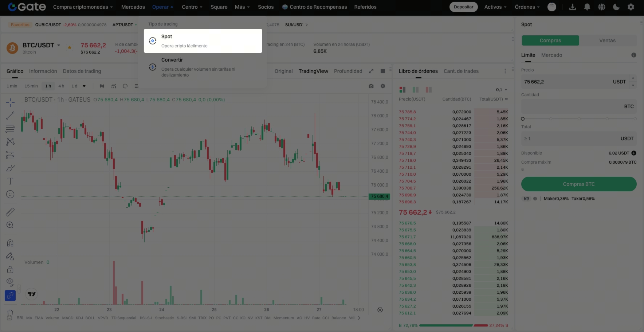Take a chart snapshot with camera icon
Viewport: 644px width, 332px height.
(371, 86)
